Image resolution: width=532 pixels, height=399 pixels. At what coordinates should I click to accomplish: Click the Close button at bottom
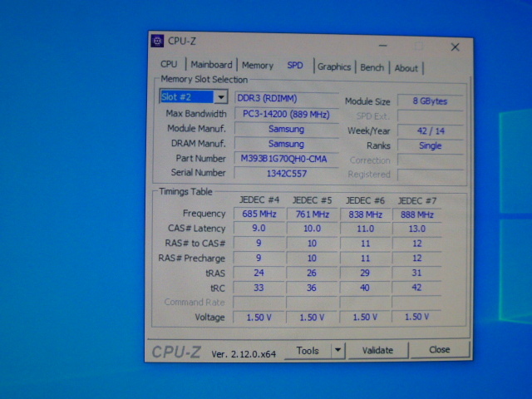coord(440,349)
